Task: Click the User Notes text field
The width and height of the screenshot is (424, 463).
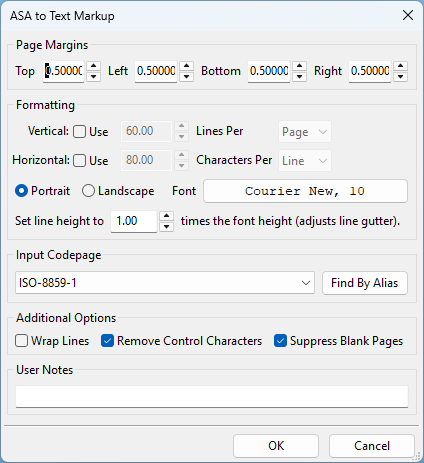Action: (x=212, y=397)
